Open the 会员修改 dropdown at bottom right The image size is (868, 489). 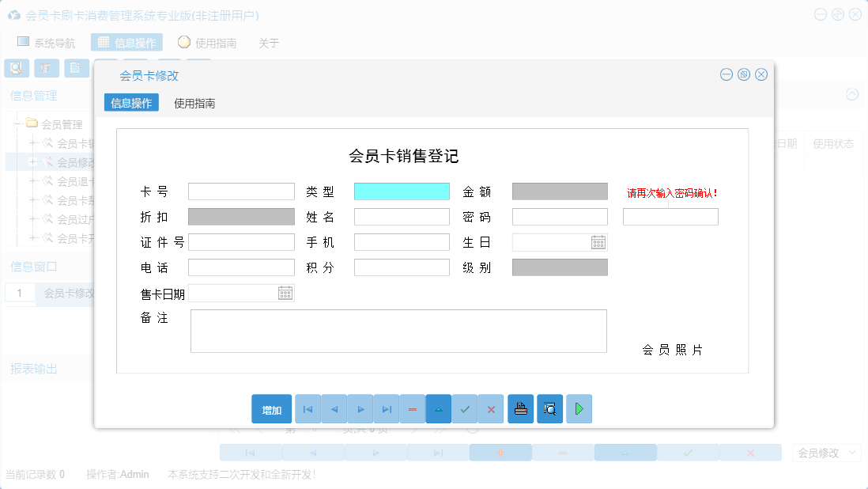pos(826,452)
